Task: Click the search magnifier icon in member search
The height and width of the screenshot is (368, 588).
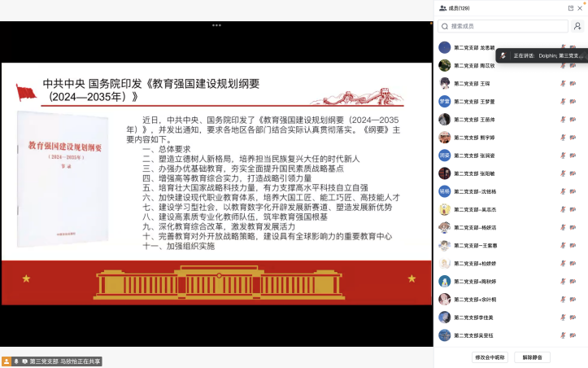Action: (445, 26)
